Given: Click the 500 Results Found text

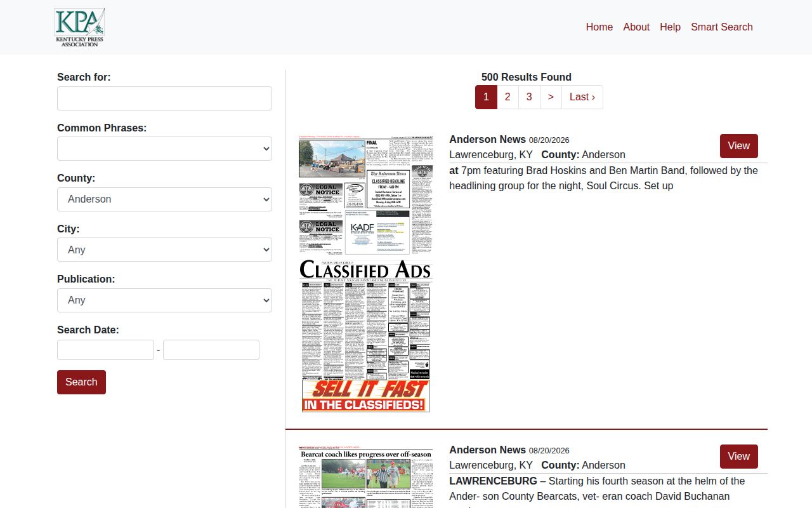Looking at the screenshot, I should (527, 77).
